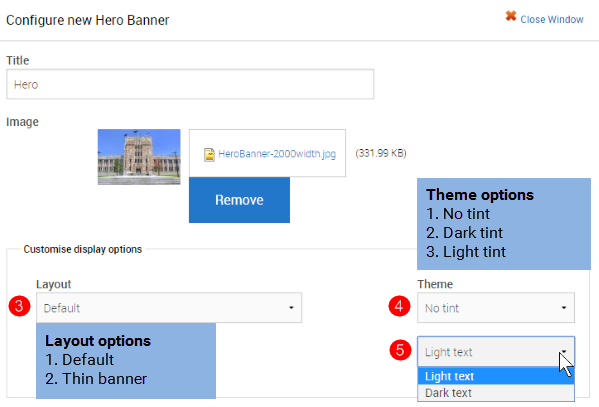599x407 pixels.
Task: Click the Light text dropdown arrow
Action: (x=563, y=352)
